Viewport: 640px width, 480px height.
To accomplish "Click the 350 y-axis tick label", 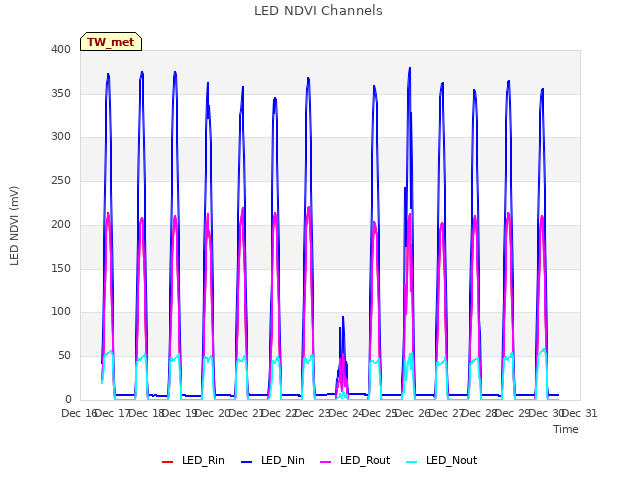I will [x=61, y=93].
